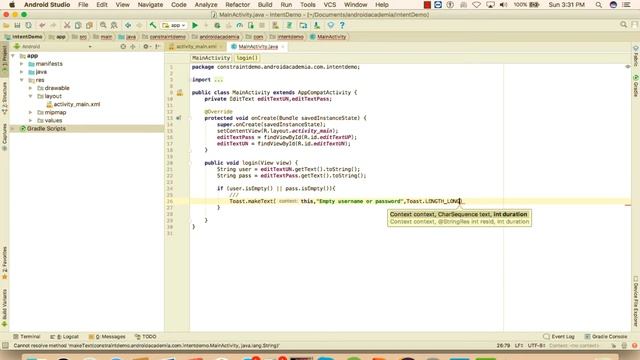Click the Debug app bug icon

(x=217, y=25)
